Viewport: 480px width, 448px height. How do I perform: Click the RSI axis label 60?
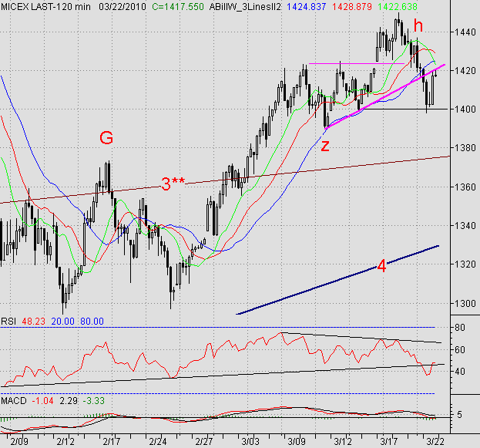pos(460,349)
